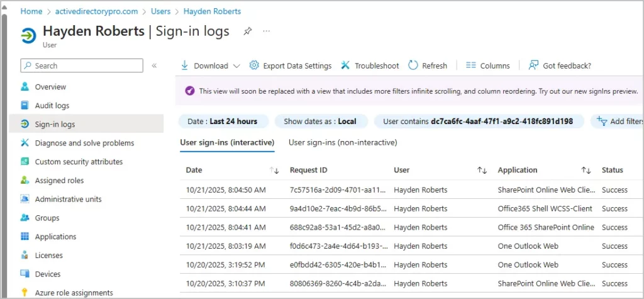The width and height of the screenshot is (644, 299).
Task: Go to Home breadcrumb link
Action: pyautogui.click(x=31, y=11)
